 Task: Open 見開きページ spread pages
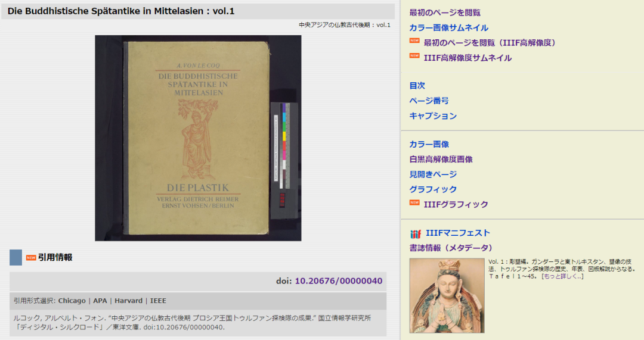tap(433, 174)
